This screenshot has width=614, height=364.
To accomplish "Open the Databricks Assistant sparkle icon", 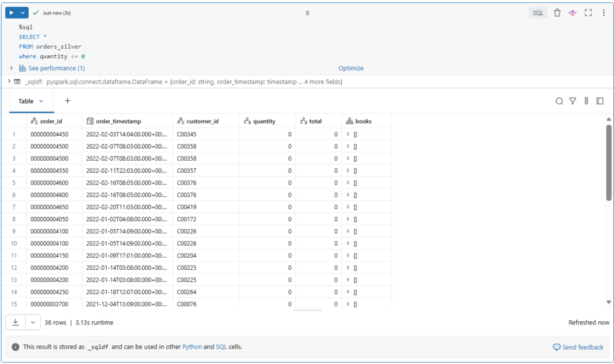I will click(x=573, y=13).
